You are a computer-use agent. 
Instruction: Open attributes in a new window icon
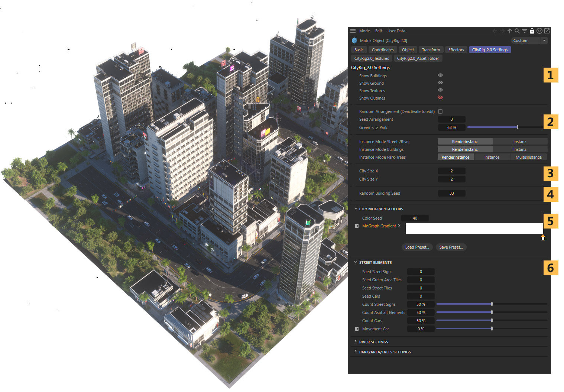click(547, 31)
